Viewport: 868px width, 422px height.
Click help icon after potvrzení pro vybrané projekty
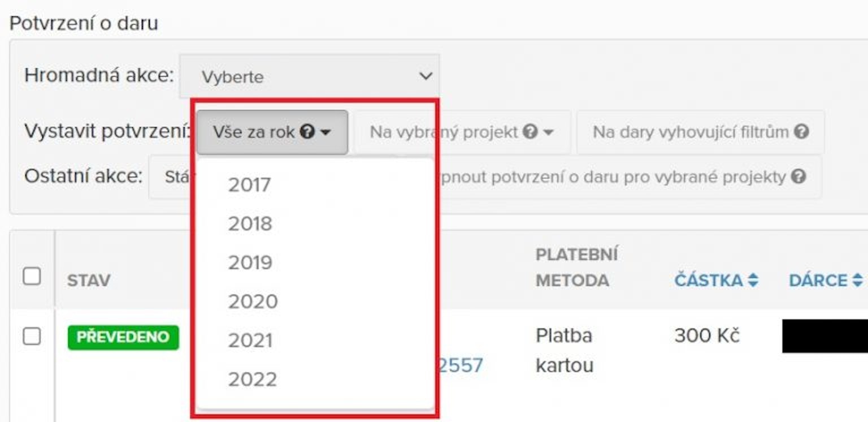tap(798, 177)
